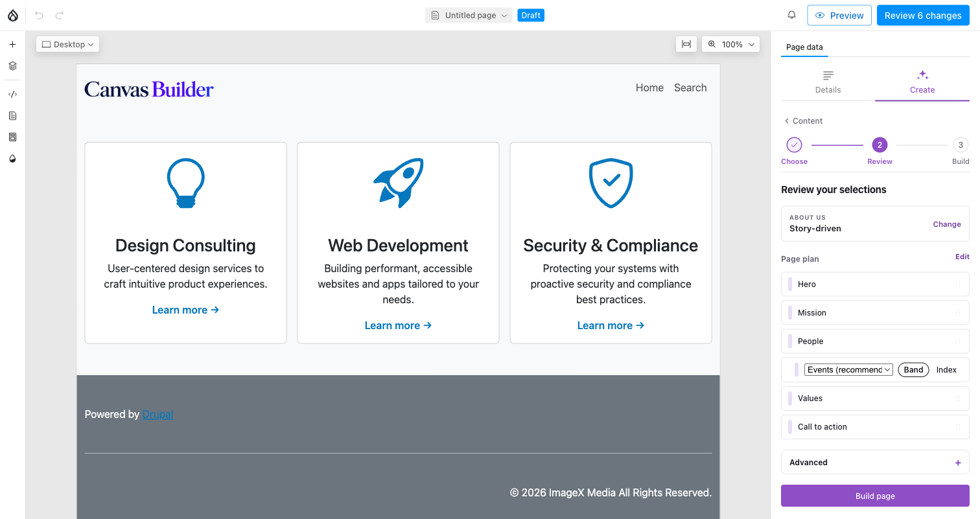Toggle the fit-width viewport icon
This screenshot has height=519, width=980.
[x=686, y=44]
